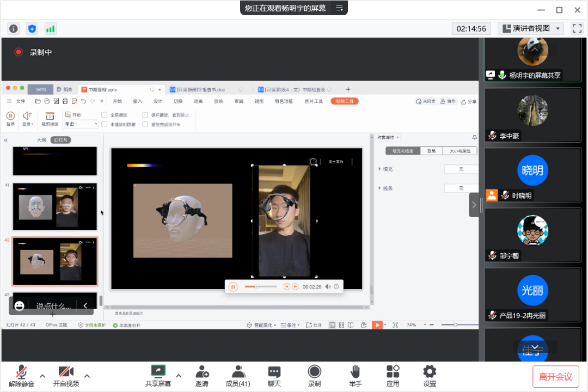Click slide sorter view icon in status bar

coord(341,325)
